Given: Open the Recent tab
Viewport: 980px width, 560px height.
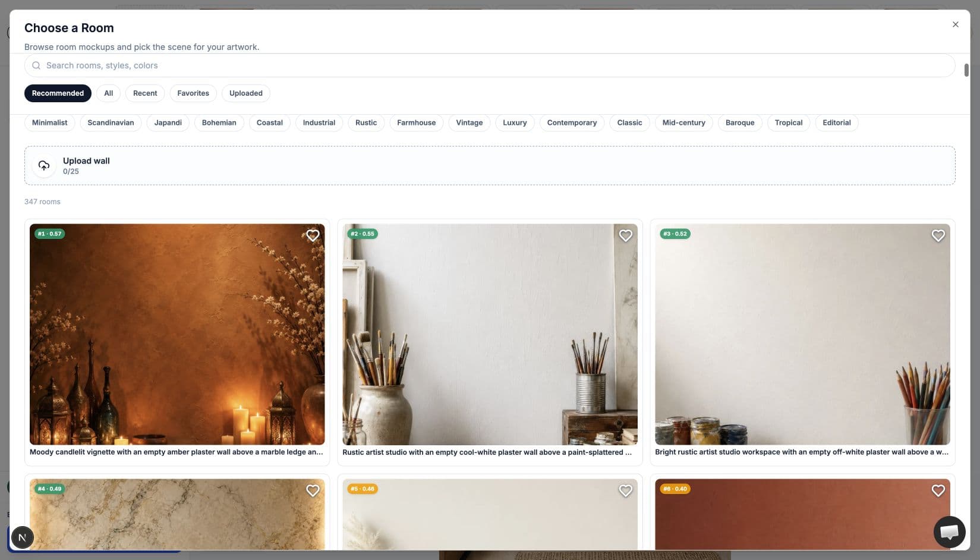Looking at the screenshot, I should click(145, 93).
